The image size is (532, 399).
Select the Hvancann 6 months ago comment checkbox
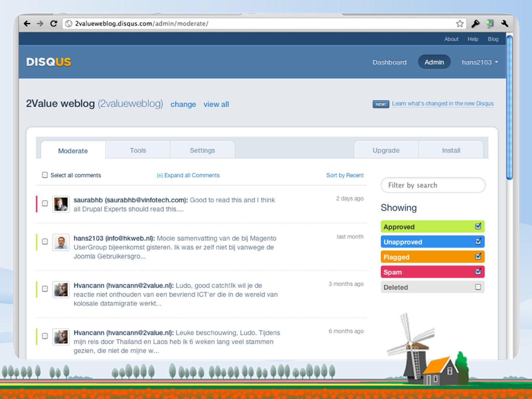(x=45, y=336)
